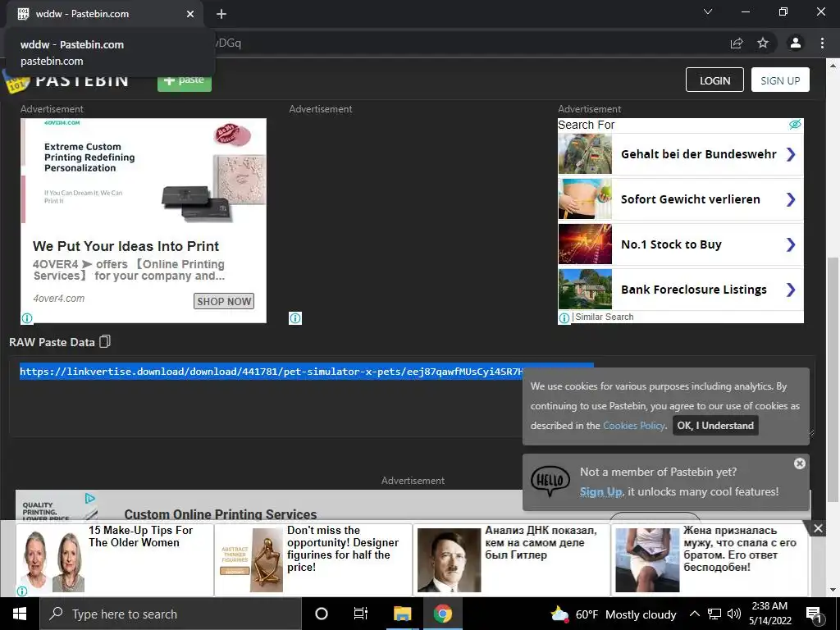Image resolution: width=840 pixels, height=630 pixels.
Task: Open the Анализ ДНК показал article
Action: pyautogui.click(x=512, y=559)
